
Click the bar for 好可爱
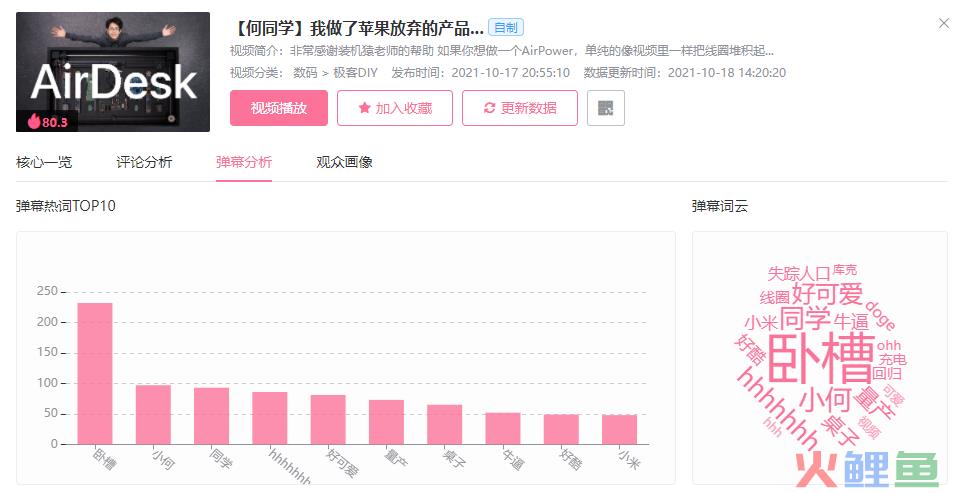(x=328, y=419)
